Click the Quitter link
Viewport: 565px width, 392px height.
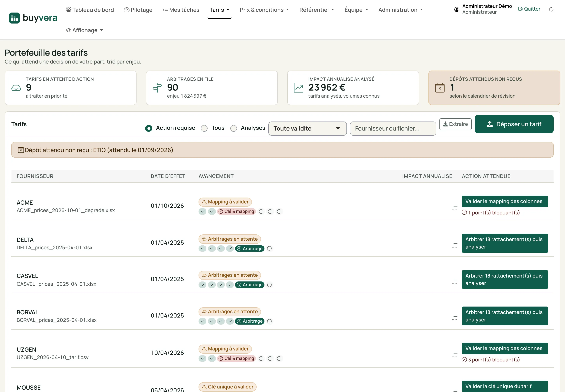pos(529,9)
